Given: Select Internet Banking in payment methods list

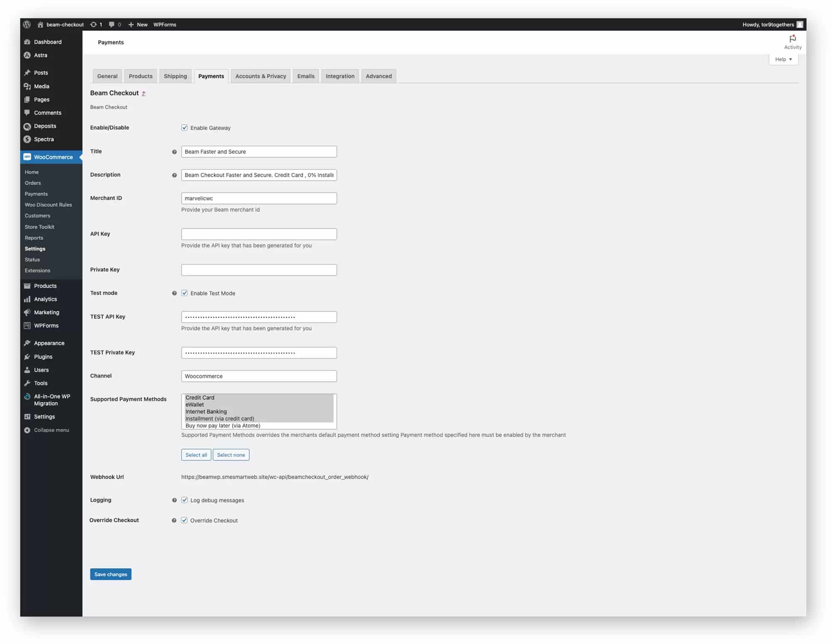Looking at the screenshot, I should [259, 412].
